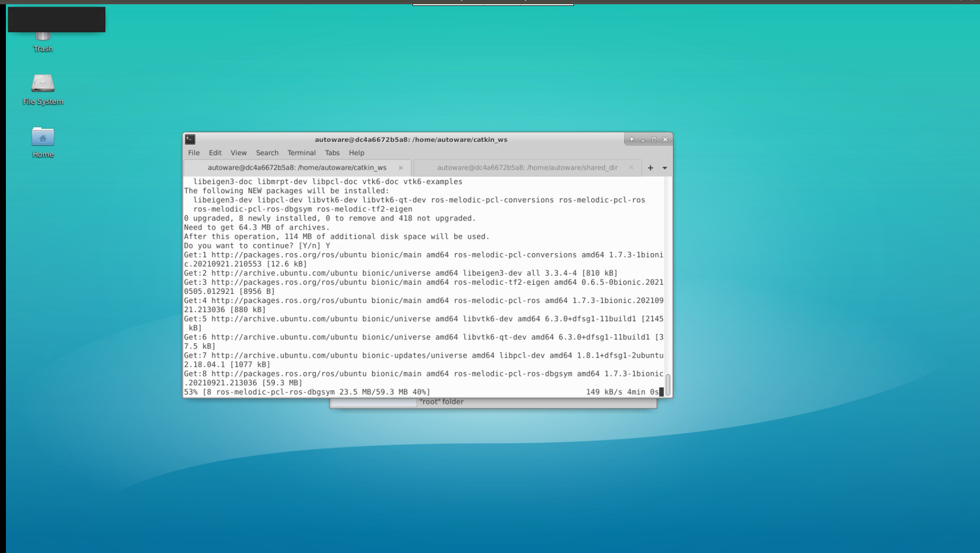The image size is (980, 553).
Task: Click the terminal window icon in title bar
Action: pos(190,139)
